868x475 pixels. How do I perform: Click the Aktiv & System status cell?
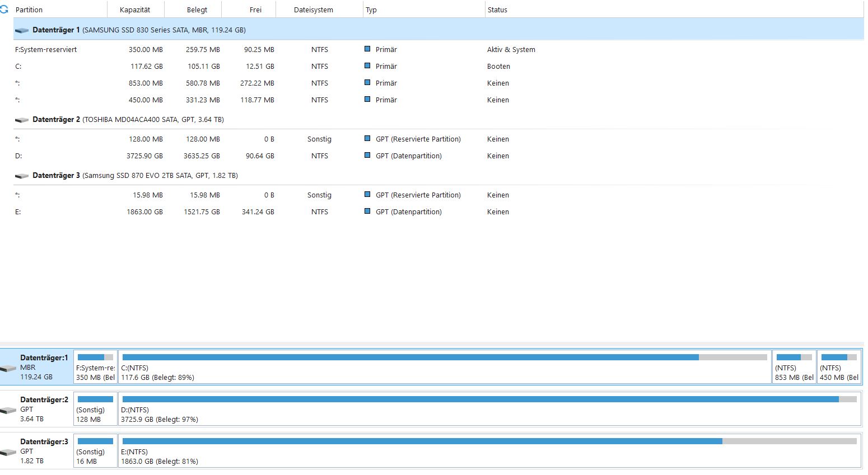tap(511, 49)
